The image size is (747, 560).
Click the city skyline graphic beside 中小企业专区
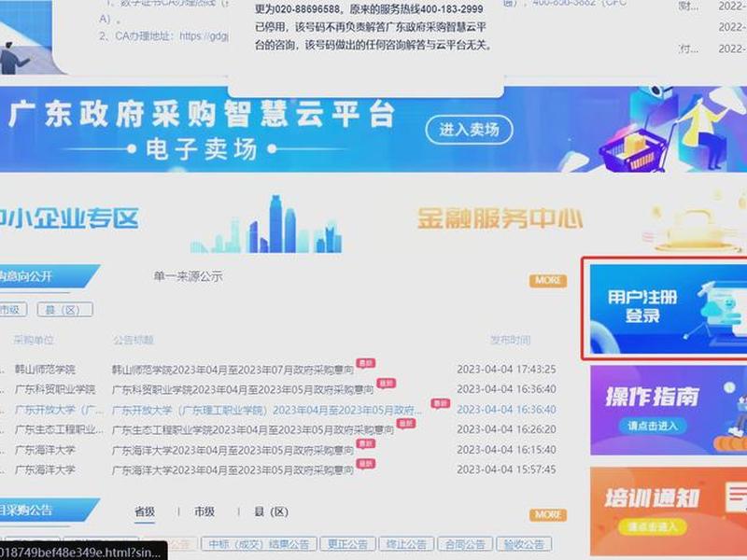click(x=266, y=225)
